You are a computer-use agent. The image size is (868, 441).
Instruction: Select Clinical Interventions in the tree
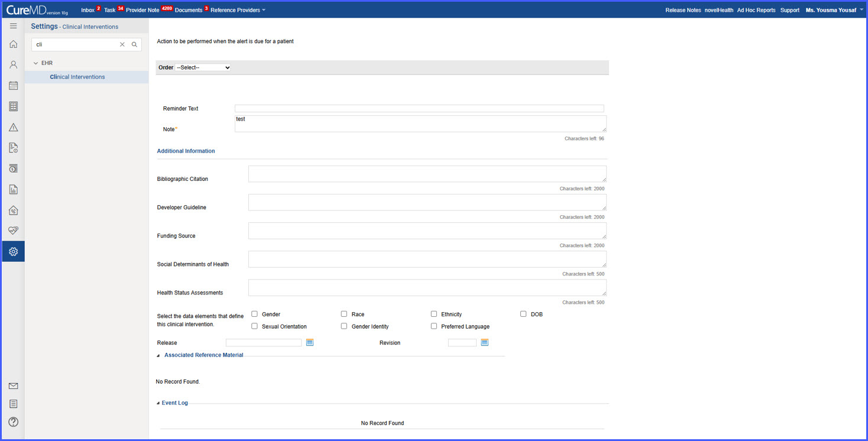pyautogui.click(x=77, y=77)
